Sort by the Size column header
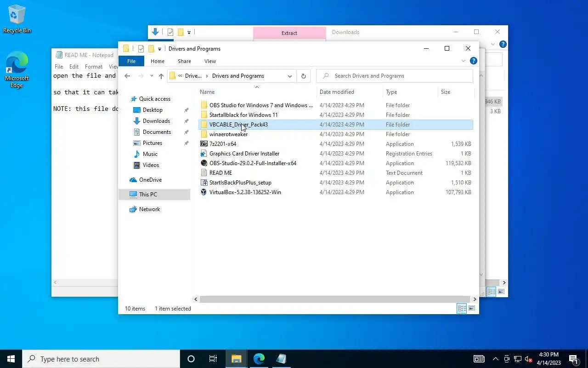This screenshot has height=368, width=588. [x=455, y=92]
